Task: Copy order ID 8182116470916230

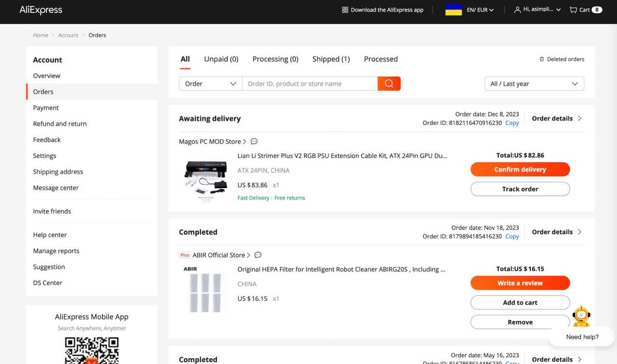Action: 512,123
